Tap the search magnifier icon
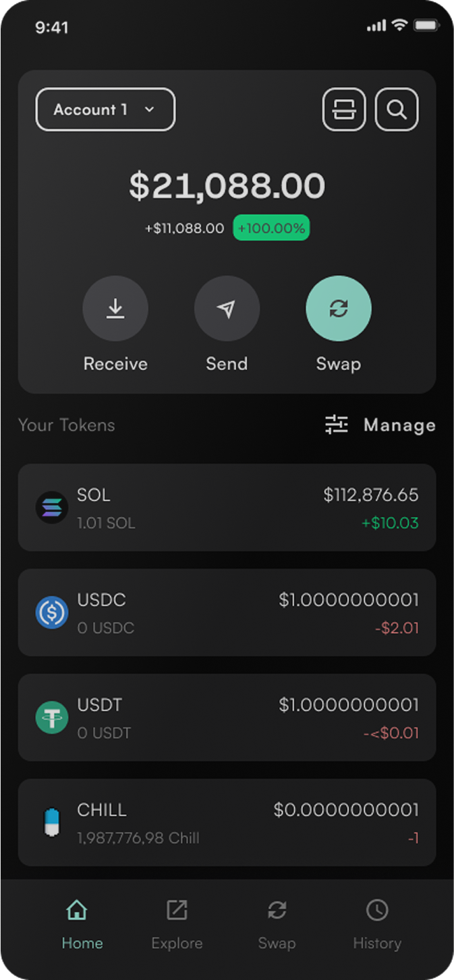The image size is (454, 980). (x=397, y=109)
